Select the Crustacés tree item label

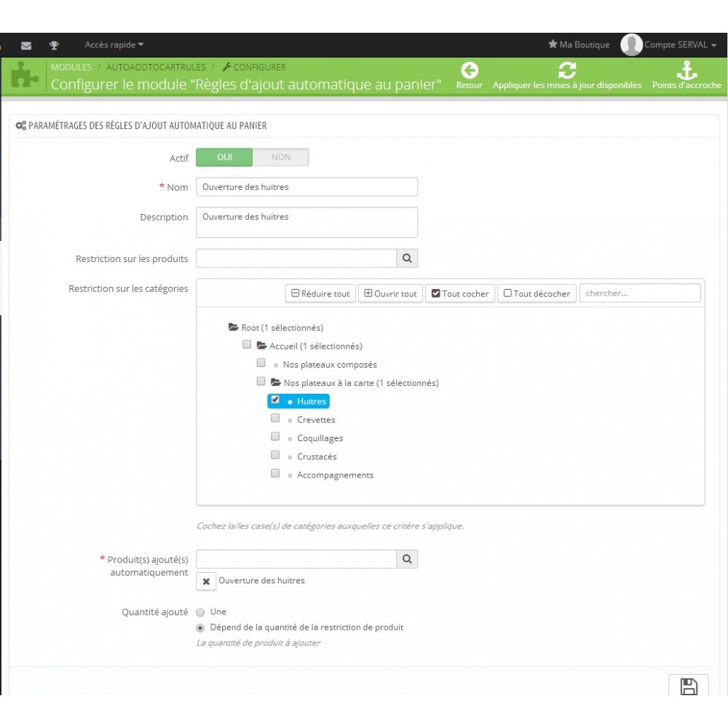click(317, 456)
